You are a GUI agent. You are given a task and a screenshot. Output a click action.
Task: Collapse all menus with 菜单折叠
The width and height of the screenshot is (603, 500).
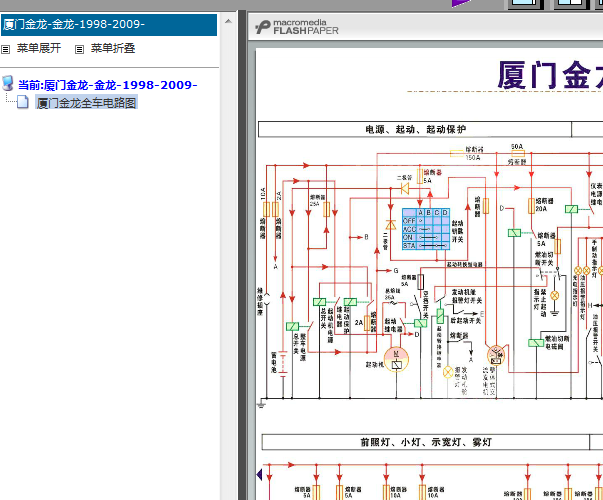point(113,48)
